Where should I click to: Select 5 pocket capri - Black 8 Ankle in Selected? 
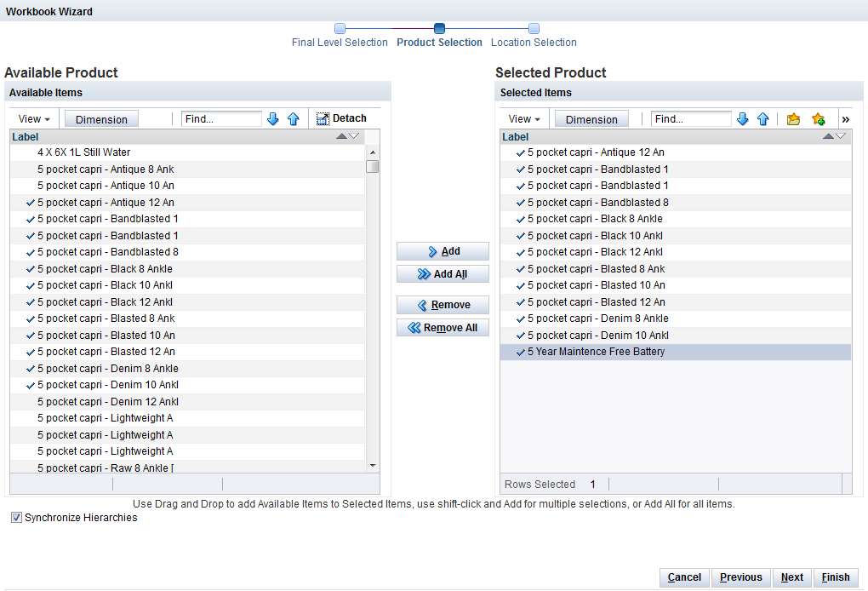pos(676,219)
